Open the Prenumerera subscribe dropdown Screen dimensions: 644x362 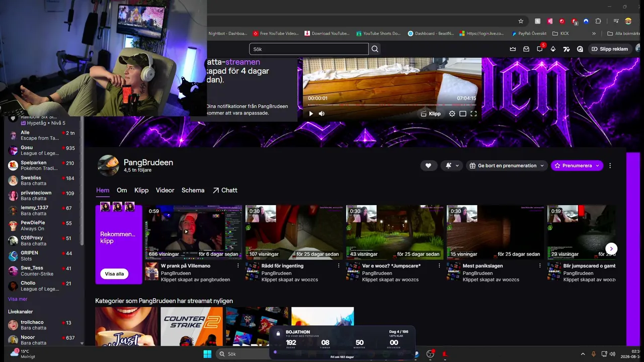577,165
